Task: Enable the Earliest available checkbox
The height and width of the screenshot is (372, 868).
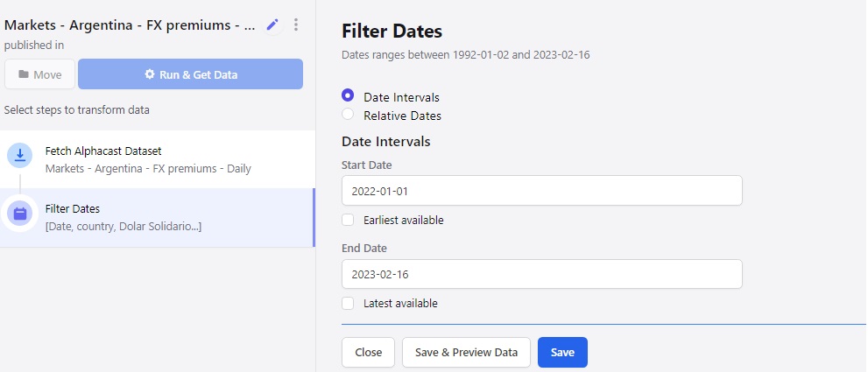Action: [x=348, y=220]
